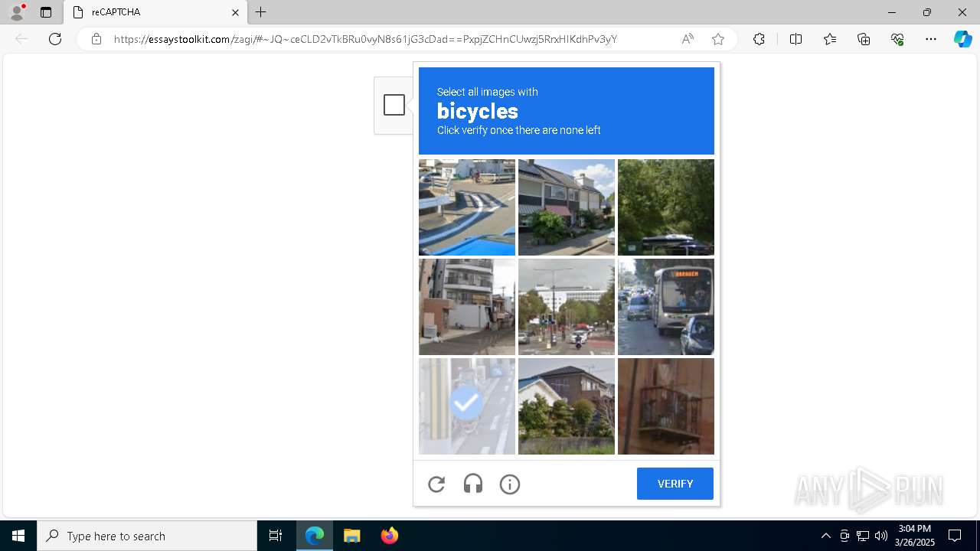980x551 pixels.
Task: Select the reCAPTCHA browser tab
Action: tap(155, 12)
